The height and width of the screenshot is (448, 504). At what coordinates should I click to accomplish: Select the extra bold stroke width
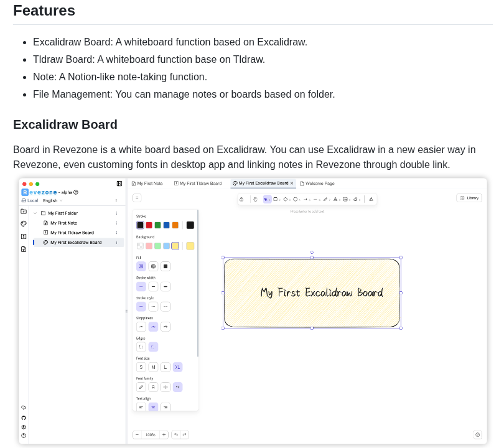166,286
